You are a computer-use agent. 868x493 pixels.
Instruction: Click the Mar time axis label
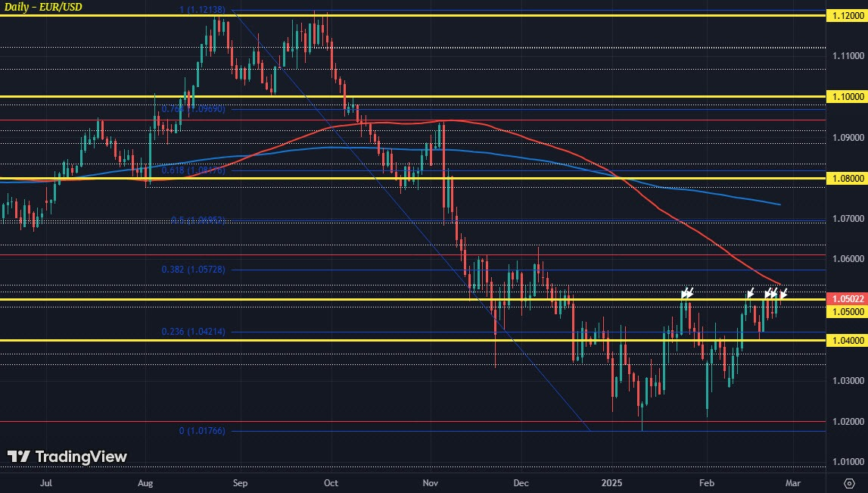tap(793, 483)
